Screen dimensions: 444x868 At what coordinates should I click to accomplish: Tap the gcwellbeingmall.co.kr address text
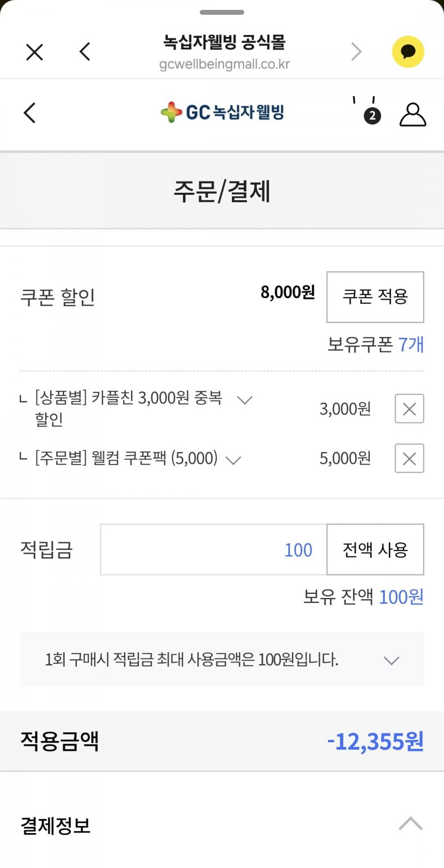[224, 65]
